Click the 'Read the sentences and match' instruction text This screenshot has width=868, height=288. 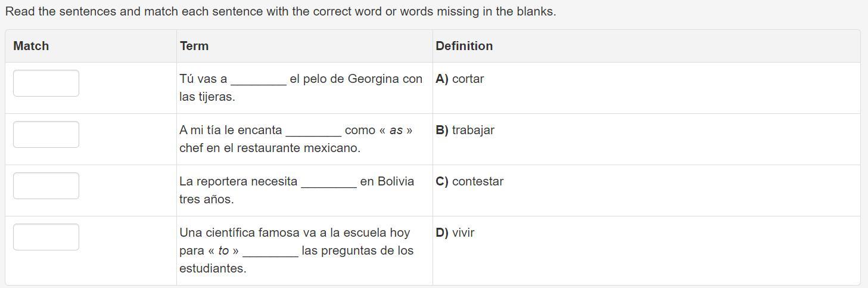pos(280,11)
